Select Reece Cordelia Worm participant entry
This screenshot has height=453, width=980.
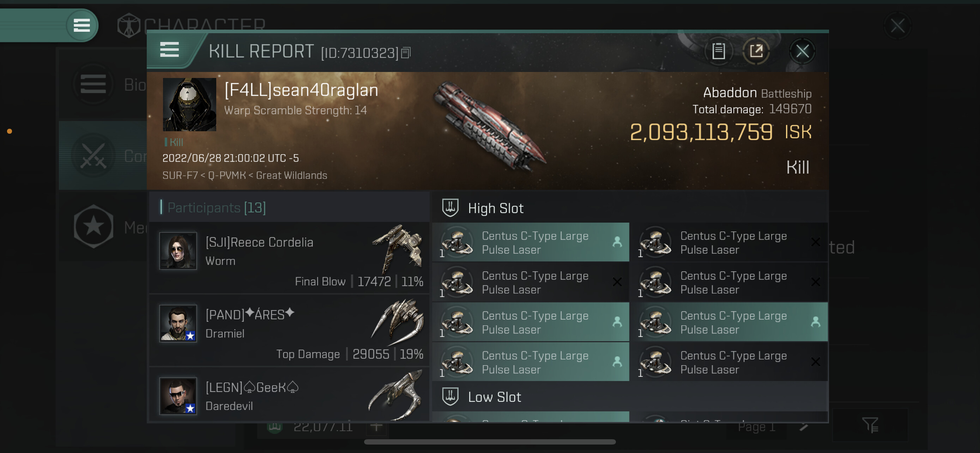[289, 258]
